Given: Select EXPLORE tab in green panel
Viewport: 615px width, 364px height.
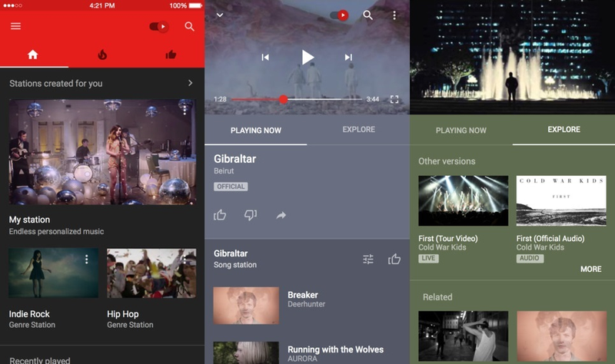Looking at the screenshot, I should point(564,130).
